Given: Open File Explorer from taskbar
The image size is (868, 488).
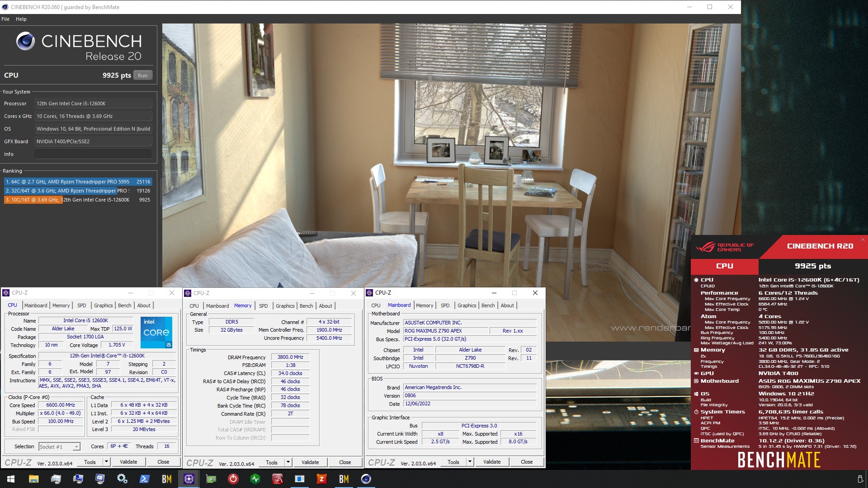Looking at the screenshot, I should pyautogui.click(x=33, y=479).
